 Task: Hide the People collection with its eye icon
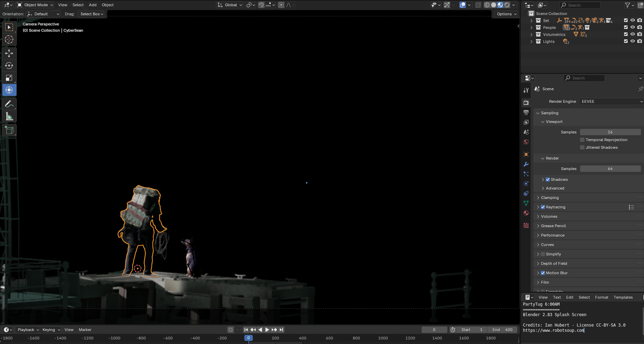tap(632, 27)
